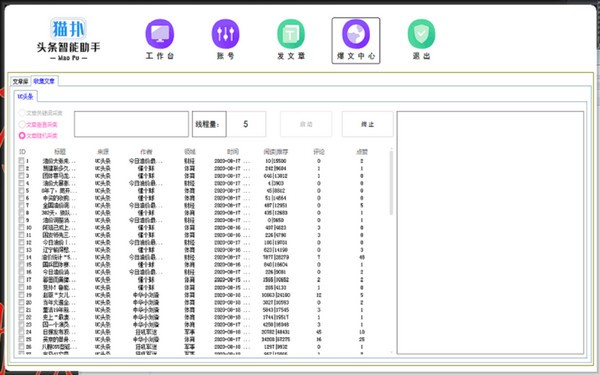600x375 pixels.
Task: Click the 领域 field column header
Action: click(x=189, y=152)
